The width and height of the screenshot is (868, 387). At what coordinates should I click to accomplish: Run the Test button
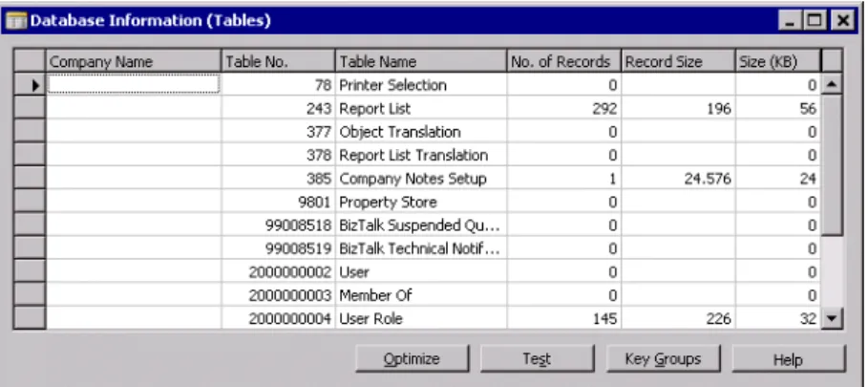click(x=537, y=358)
